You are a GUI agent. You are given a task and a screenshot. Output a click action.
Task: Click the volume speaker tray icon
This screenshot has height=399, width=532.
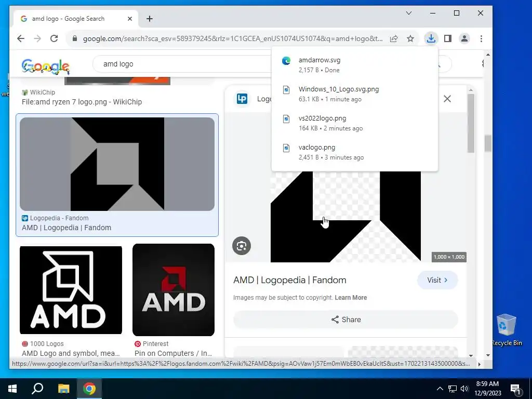(464, 389)
